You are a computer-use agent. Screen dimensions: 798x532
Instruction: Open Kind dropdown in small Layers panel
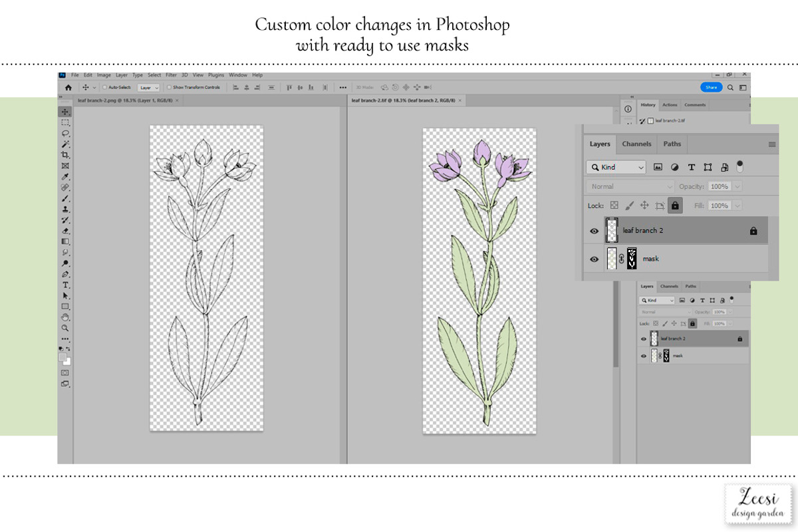656,301
